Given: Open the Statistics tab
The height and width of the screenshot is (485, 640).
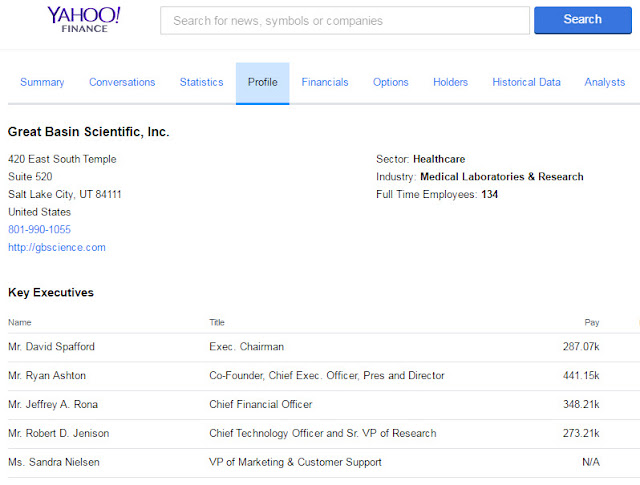Looking at the screenshot, I should (x=201, y=82).
